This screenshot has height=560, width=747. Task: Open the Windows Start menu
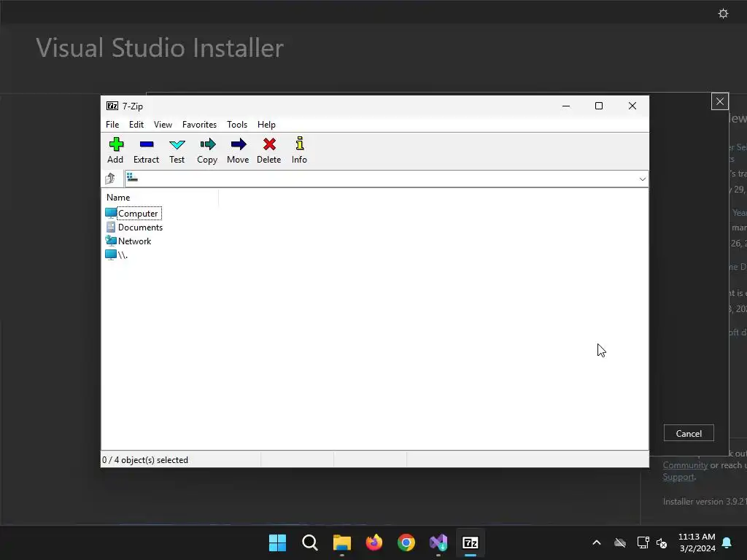pos(277,542)
